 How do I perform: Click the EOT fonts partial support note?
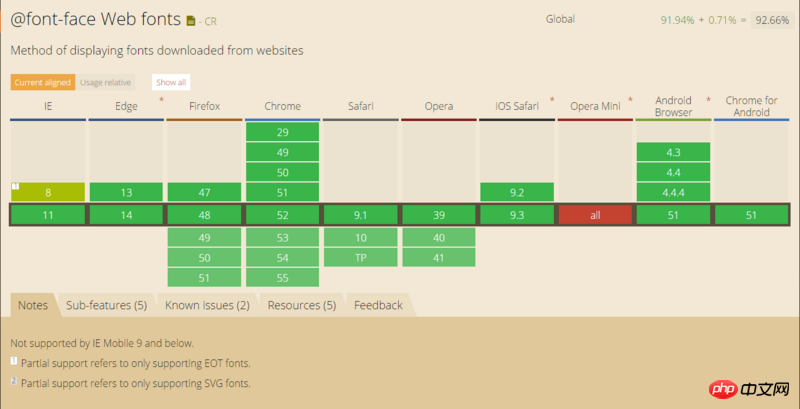tap(136, 364)
